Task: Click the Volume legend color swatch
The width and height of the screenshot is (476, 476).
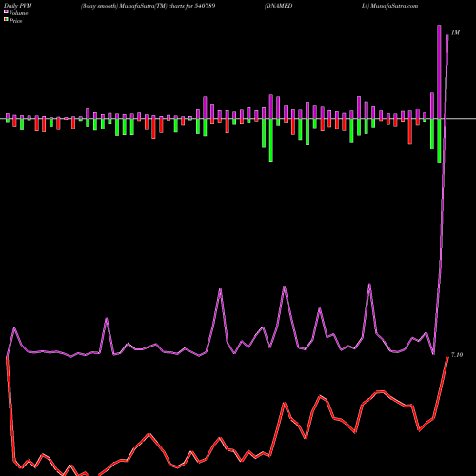Action: [x=6, y=11]
